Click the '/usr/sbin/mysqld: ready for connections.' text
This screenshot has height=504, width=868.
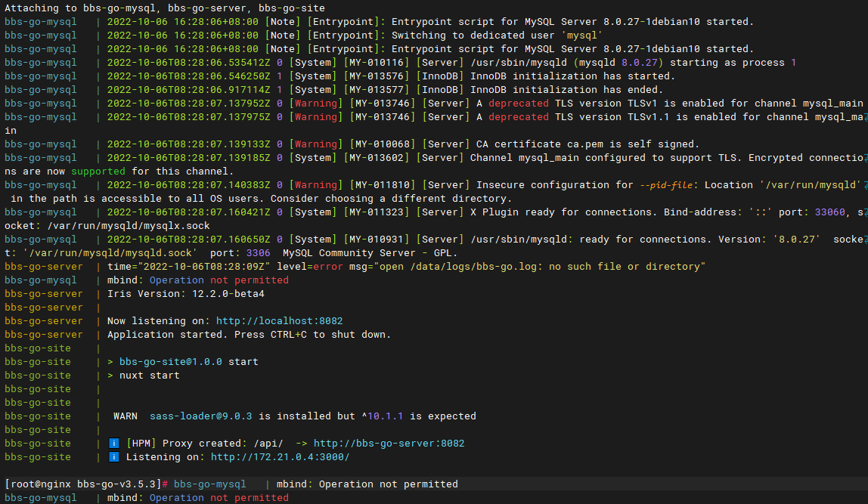point(591,239)
